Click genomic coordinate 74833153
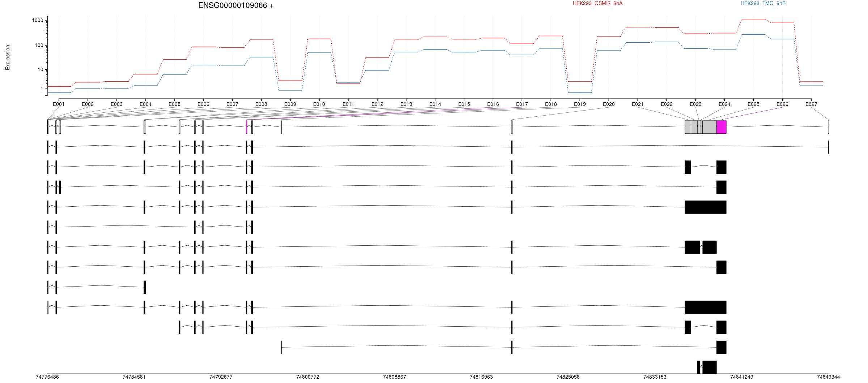Image resolution: width=868 pixels, height=383 pixels. point(655,377)
